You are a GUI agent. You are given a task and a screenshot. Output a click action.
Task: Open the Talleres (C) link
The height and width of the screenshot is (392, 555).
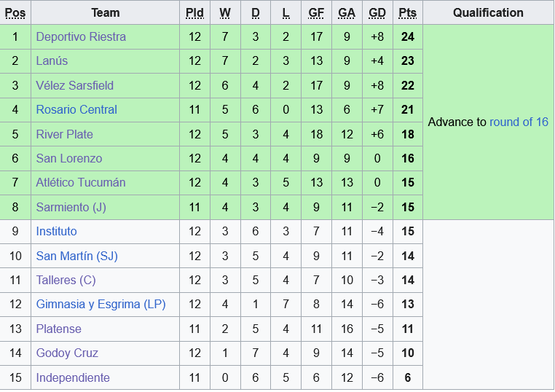(66, 280)
